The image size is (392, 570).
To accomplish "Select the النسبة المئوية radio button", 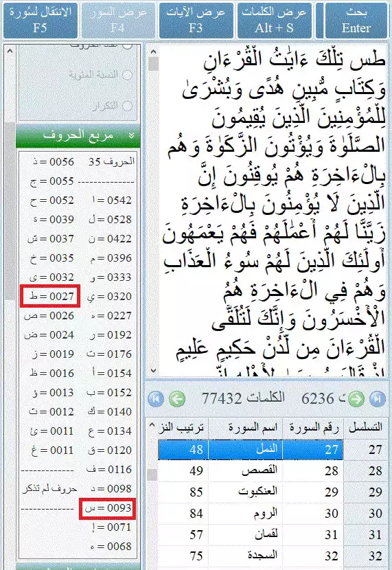I will tap(127, 75).
